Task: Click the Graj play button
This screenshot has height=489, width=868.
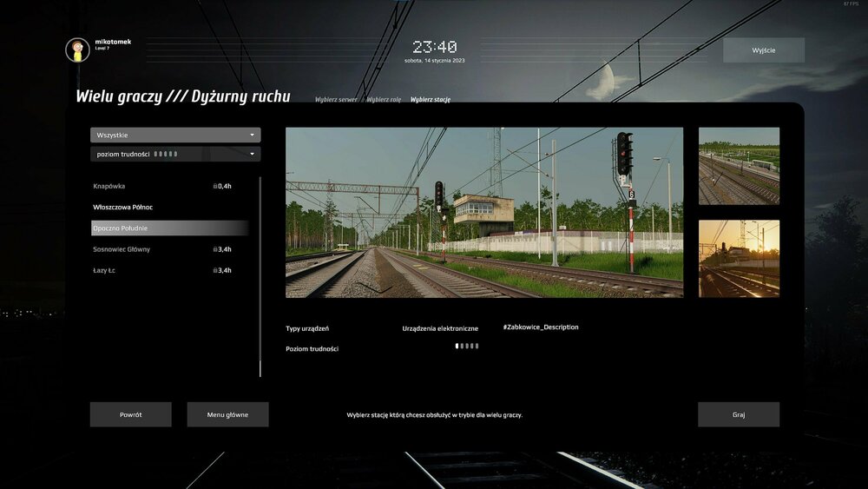Action: coord(739,414)
